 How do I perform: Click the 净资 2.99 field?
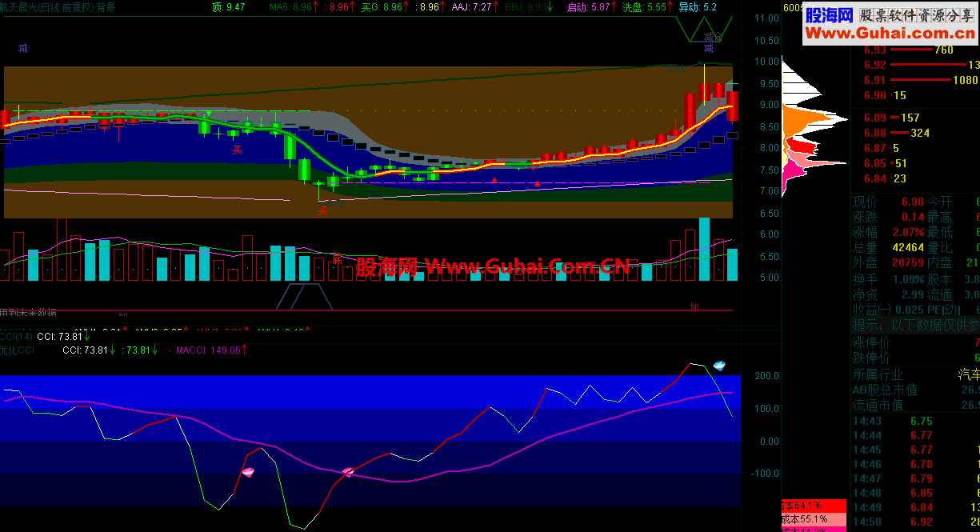point(888,295)
